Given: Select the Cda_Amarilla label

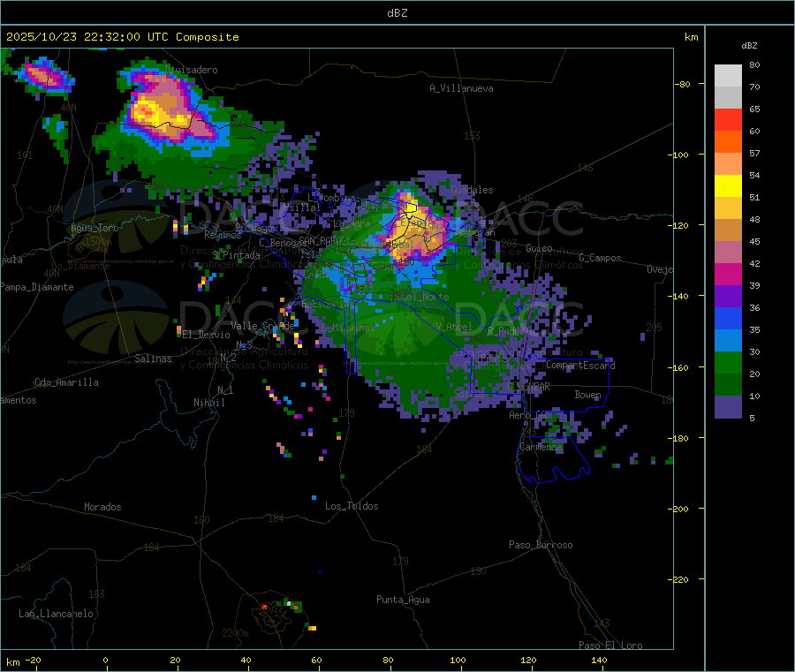Looking at the screenshot, I should (66, 382).
